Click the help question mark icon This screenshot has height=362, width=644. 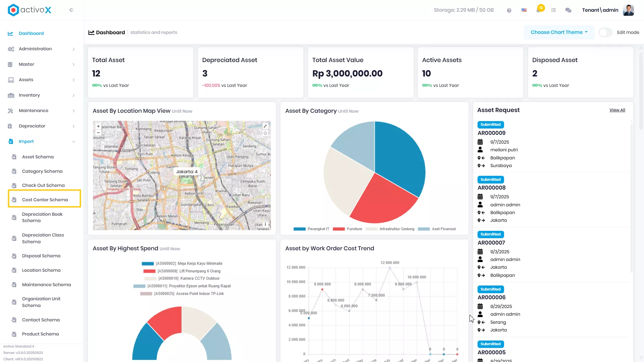point(509,10)
